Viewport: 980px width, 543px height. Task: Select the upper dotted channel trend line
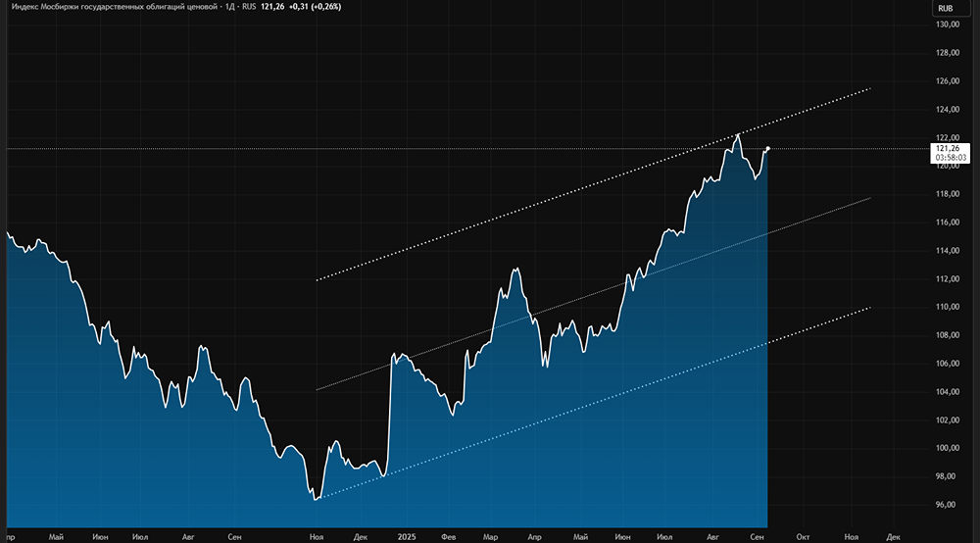[x=594, y=184]
